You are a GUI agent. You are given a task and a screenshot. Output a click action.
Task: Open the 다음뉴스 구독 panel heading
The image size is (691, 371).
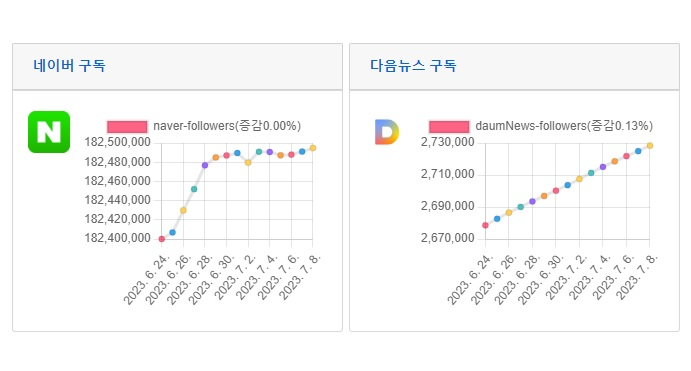413,66
